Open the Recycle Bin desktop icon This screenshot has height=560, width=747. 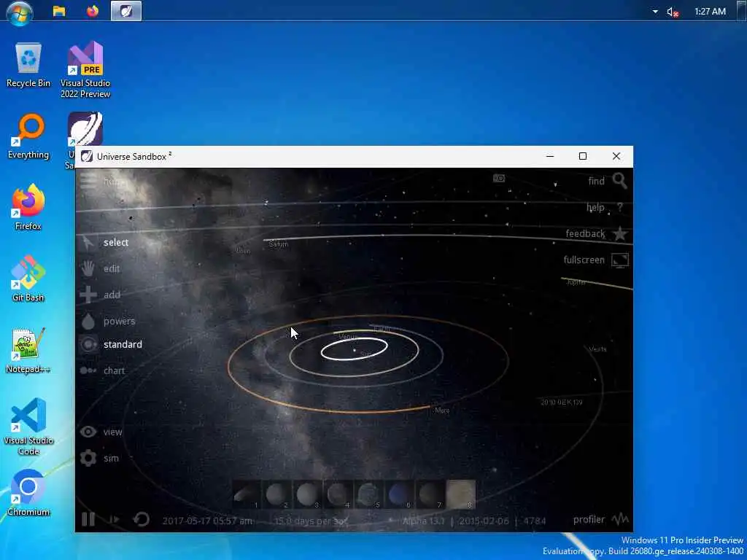pyautogui.click(x=28, y=65)
